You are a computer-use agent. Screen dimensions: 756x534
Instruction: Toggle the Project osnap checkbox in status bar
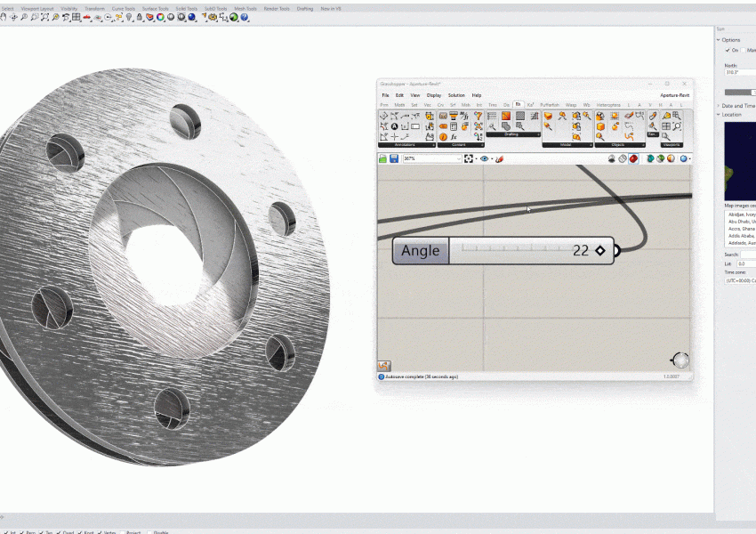coord(121,532)
